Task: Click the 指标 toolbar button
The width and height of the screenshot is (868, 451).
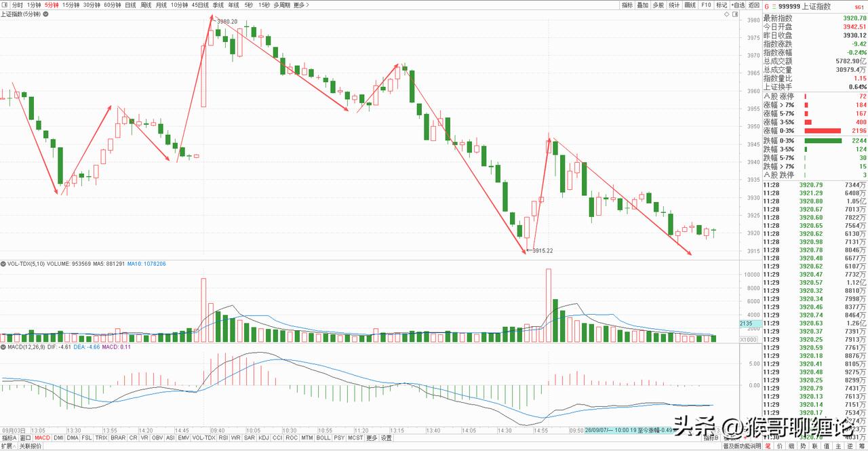Action: (x=627, y=5)
